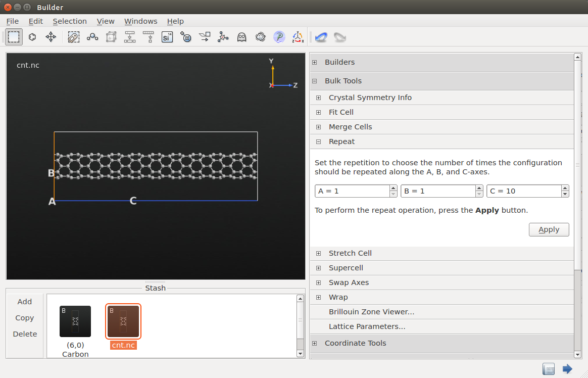Expand the Builders section
Image resolution: width=588 pixels, height=378 pixels.
tap(315, 62)
